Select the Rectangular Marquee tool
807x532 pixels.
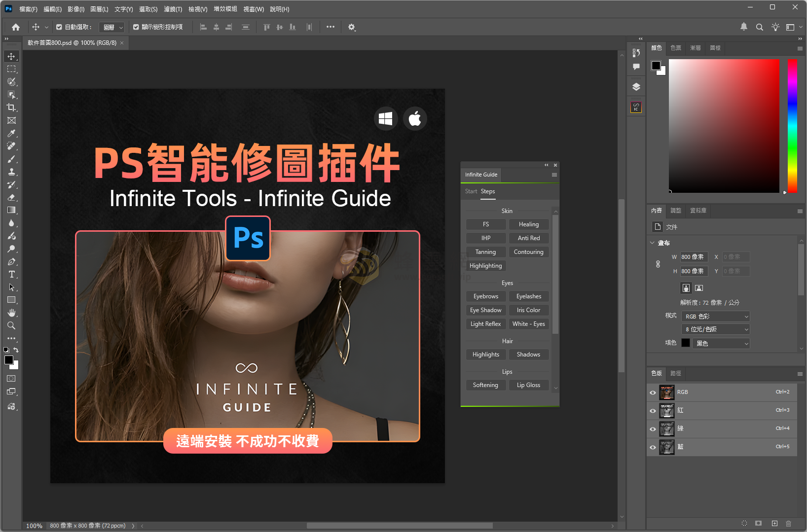coord(11,69)
